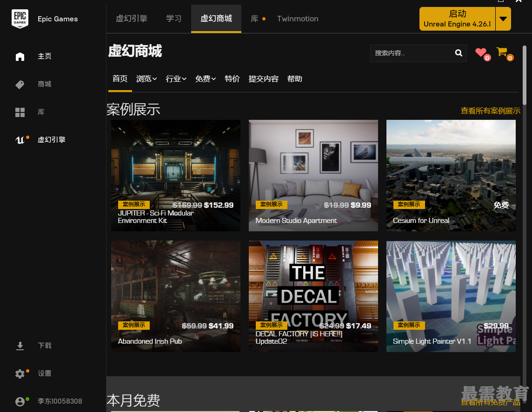
Task: Click the 案例展示 badge on Abandoned Irish Pub
Action: [x=133, y=325]
